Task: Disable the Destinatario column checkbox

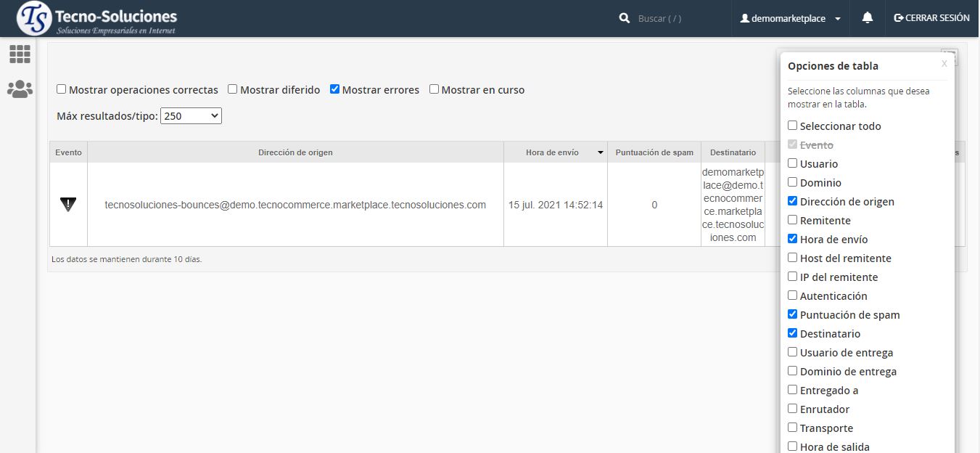Action: click(793, 333)
